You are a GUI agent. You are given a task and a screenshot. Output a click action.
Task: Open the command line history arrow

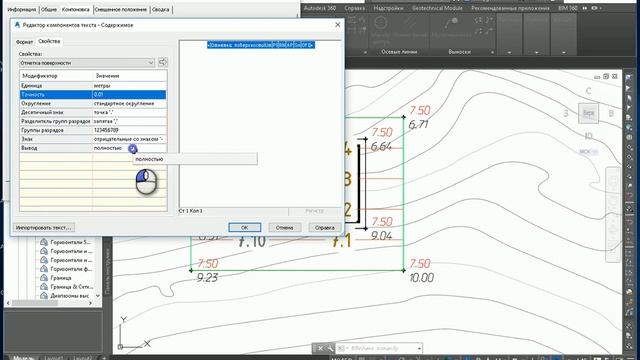click(x=419, y=349)
